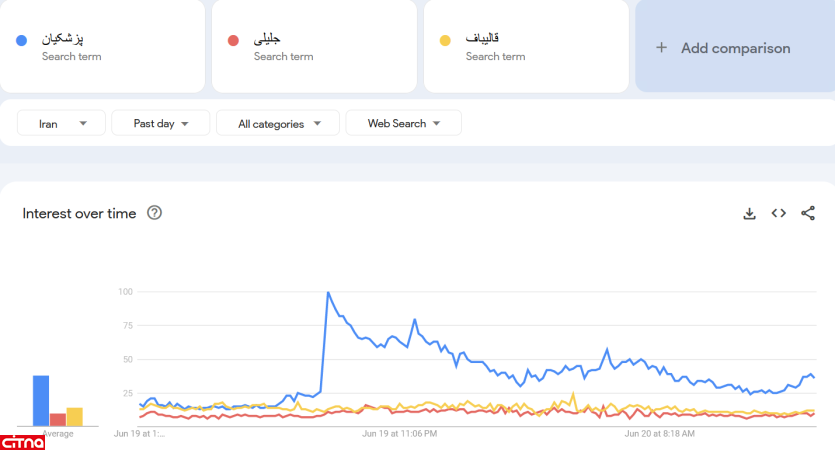
Task: Click the yellow average bar
Action: (x=74, y=417)
